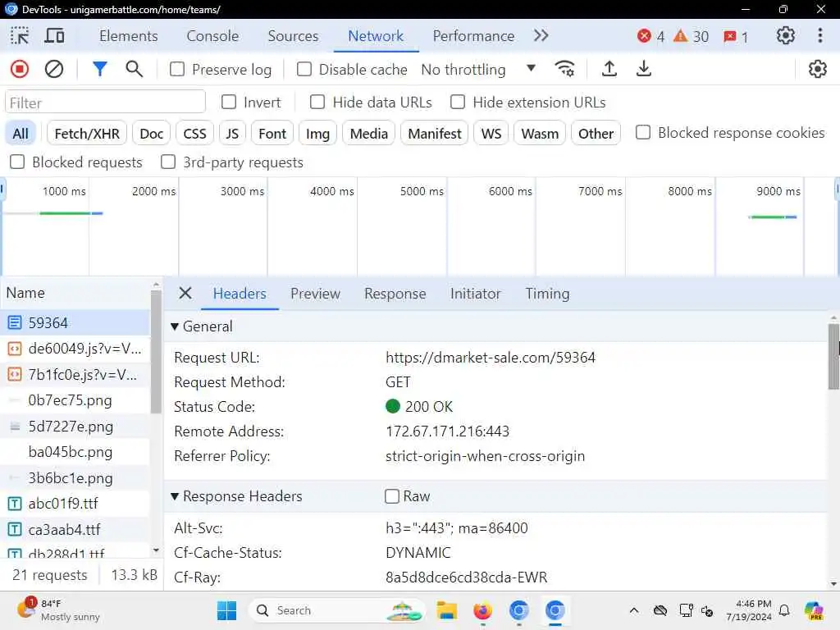Screen dimensions: 840x630
Task: Select the 0b7ec75.png request
Action: [x=75, y=400]
